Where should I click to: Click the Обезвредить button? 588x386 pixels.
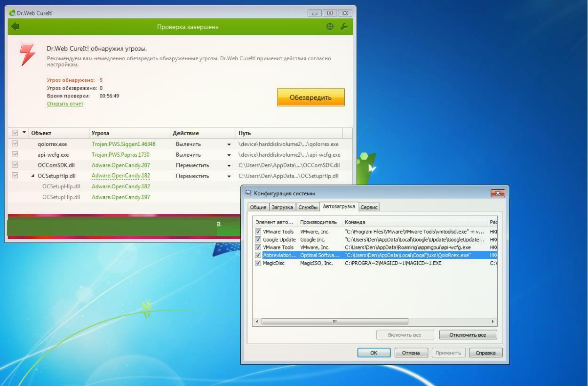[x=310, y=97]
